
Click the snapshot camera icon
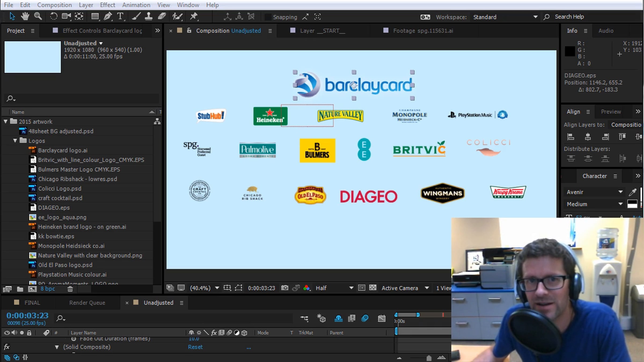click(x=285, y=288)
